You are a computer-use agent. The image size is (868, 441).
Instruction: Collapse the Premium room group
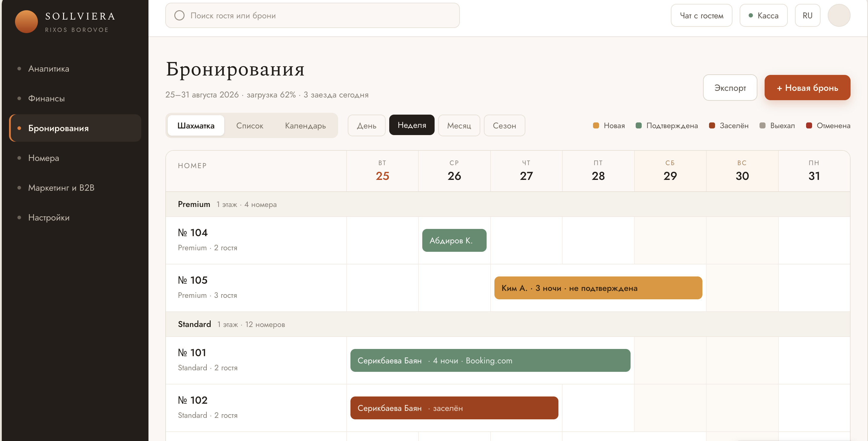(x=507, y=204)
